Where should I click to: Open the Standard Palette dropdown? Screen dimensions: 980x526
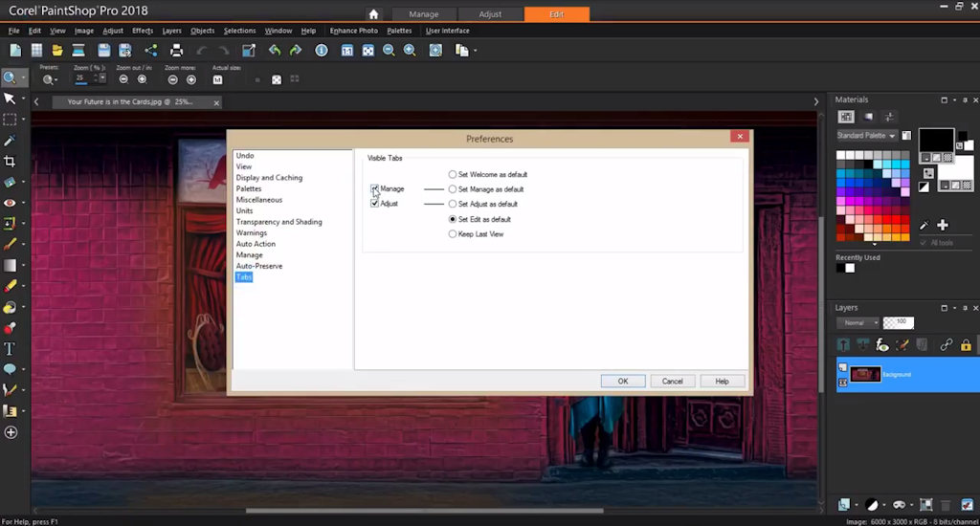(866, 136)
